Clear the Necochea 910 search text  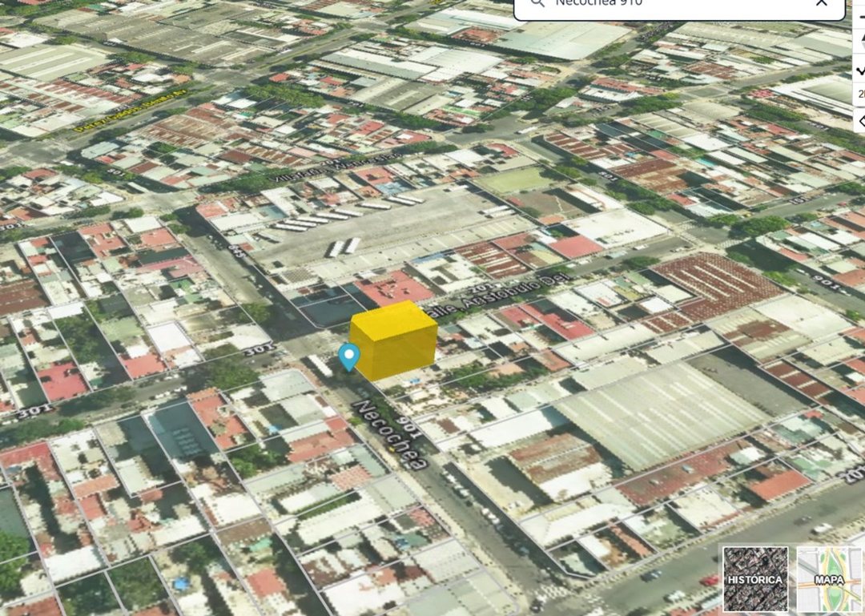tap(822, 2)
